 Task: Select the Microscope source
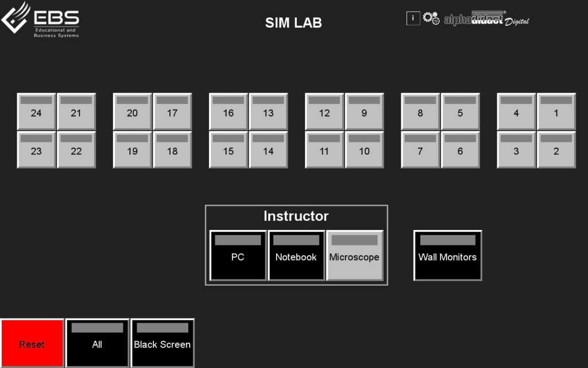pyautogui.click(x=355, y=255)
